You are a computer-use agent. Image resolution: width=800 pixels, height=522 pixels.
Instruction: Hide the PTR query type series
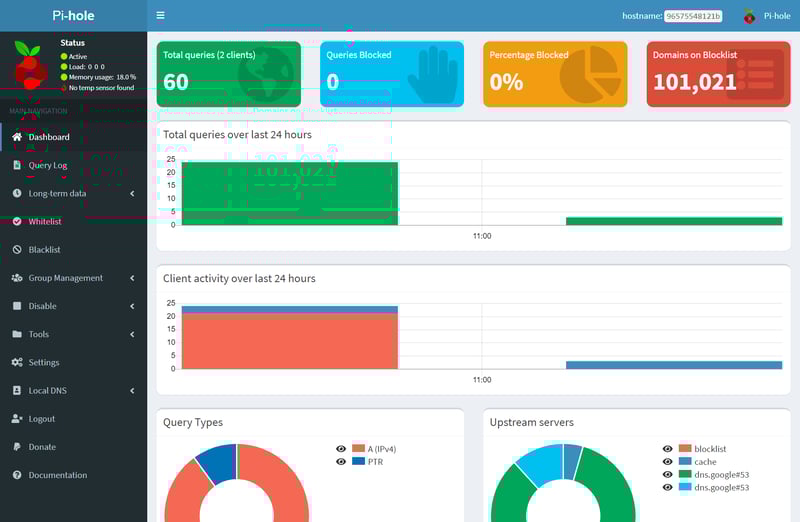(341, 461)
